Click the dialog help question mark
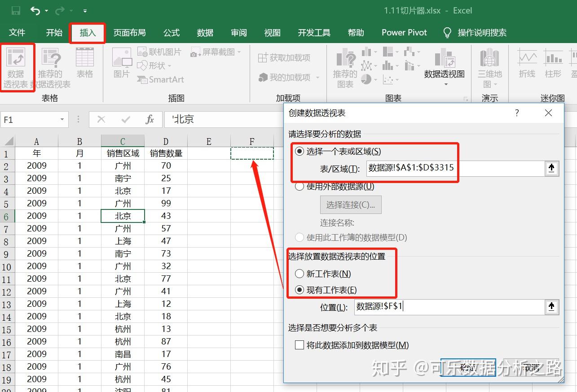Image resolution: width=577 pixels, height=392 pixels. tap(517, 113)
